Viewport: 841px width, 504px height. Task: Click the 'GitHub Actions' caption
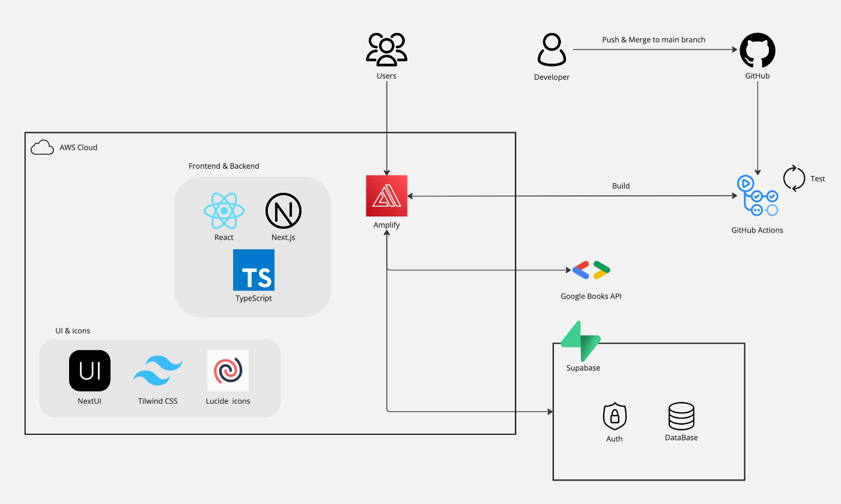point(757,230)
